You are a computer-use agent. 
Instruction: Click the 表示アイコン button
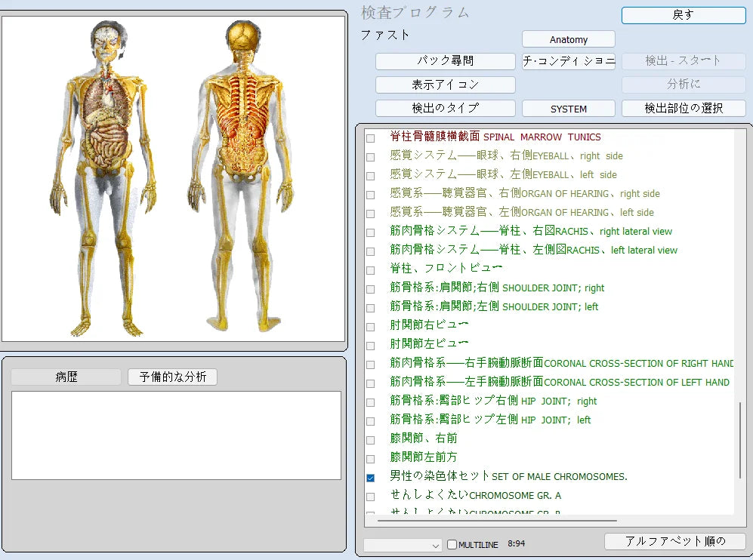(x=445, y=85)
